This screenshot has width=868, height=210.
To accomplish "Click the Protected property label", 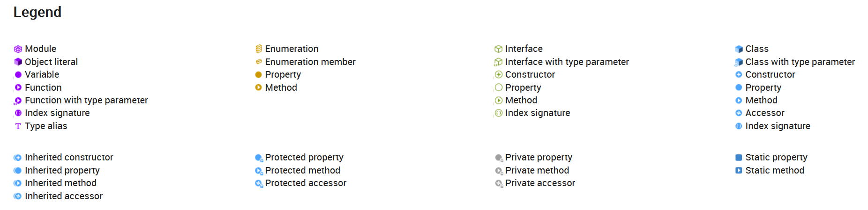I will pos(304,157).
